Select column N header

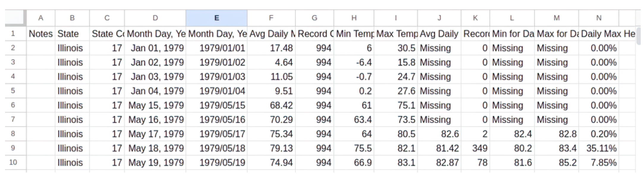599,18
